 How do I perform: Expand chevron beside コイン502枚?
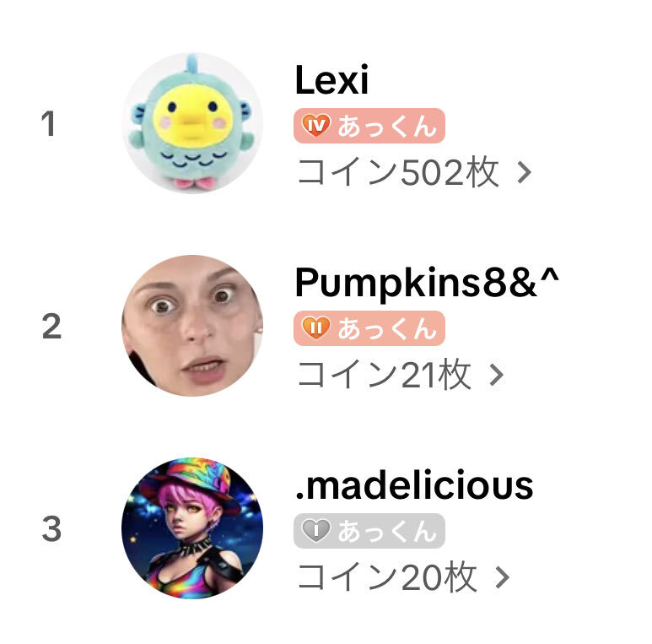coord(525,172)
